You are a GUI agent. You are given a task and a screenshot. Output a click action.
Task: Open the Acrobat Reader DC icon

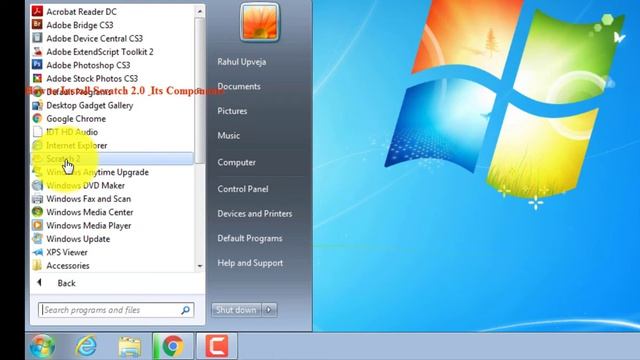(x=37, y=11)
